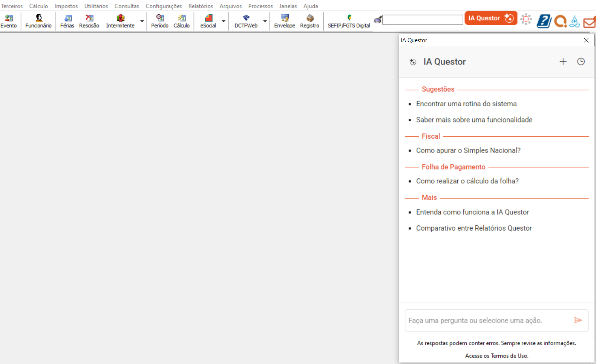596x364 pixels.
Task: Open the Funcionário toolbar icon
Action: click(x=38, y=21)
